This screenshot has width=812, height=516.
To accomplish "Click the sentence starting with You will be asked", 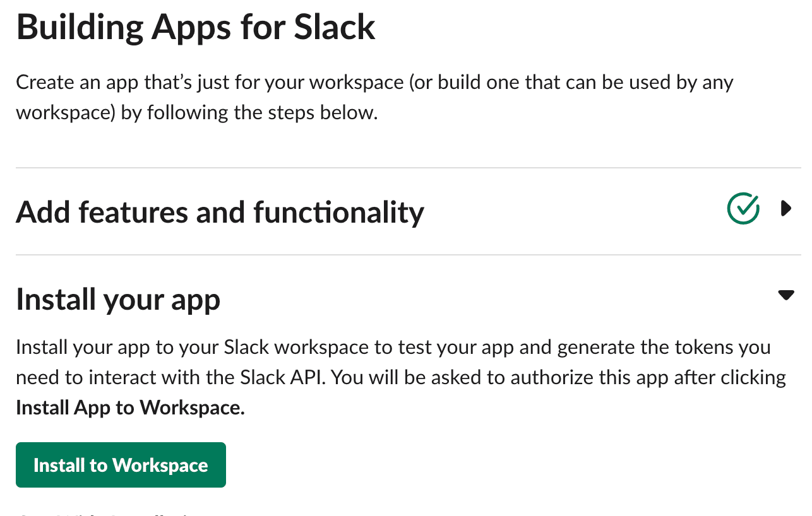I will (559, 377).
